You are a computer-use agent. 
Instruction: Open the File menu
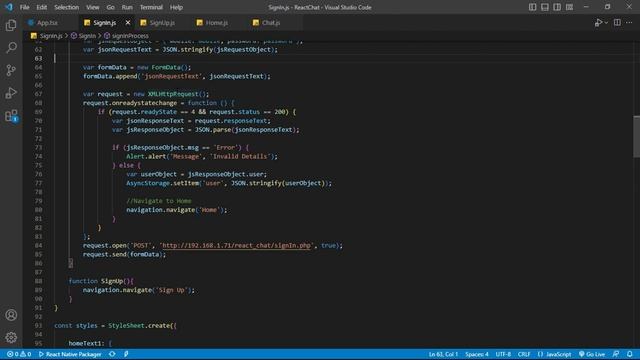[24, 7]
